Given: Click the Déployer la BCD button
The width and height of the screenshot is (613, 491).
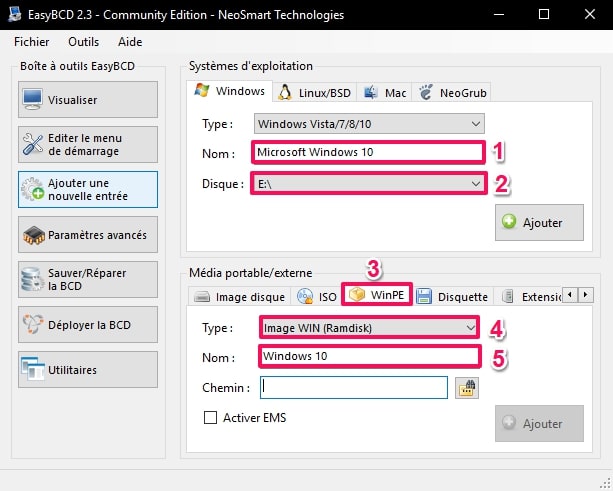Looking at the screenshot, I should click(x=88, y=324).
